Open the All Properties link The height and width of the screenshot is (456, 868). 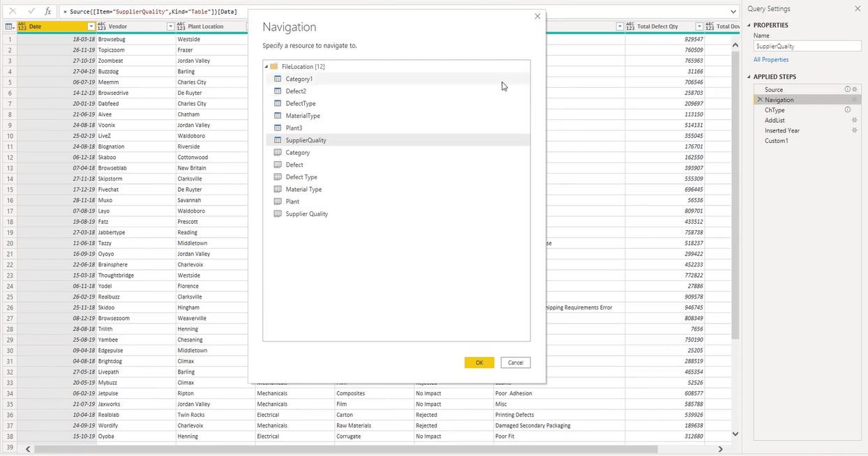[x=771, y=59]
